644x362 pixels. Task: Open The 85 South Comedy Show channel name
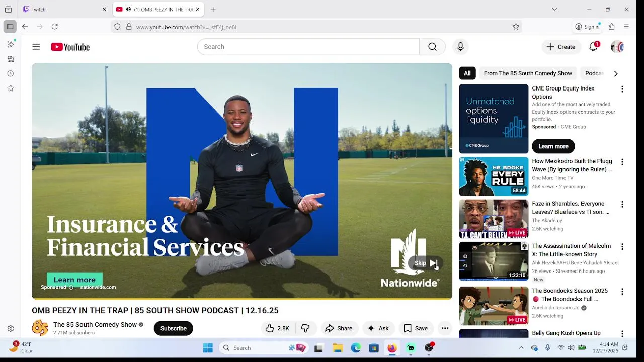tap(95, 325)
